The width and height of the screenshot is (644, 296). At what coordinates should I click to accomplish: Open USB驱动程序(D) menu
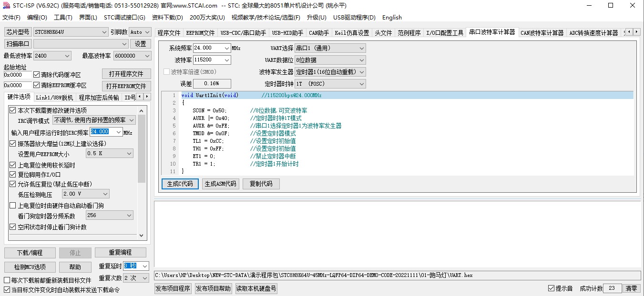point(354,18)
